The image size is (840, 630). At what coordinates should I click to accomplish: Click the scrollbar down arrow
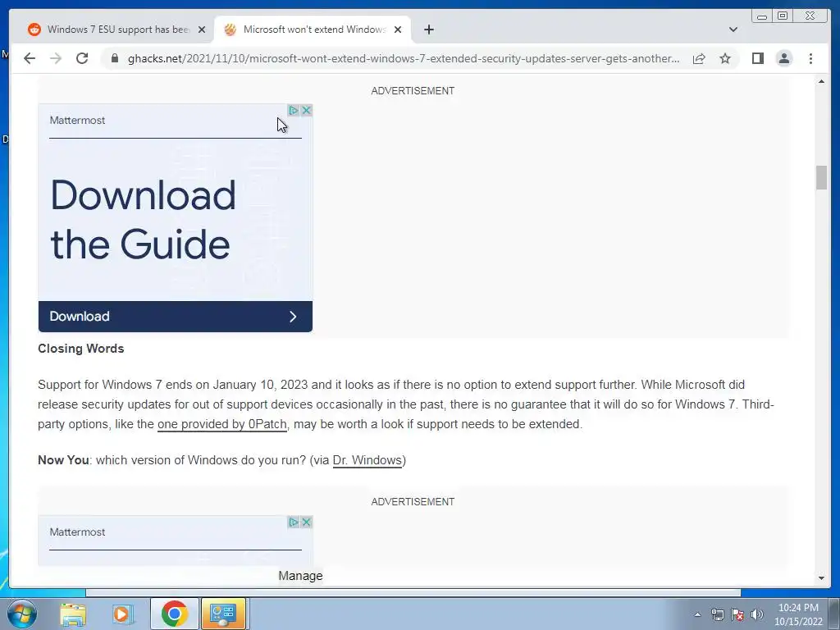tap(821, 578)
